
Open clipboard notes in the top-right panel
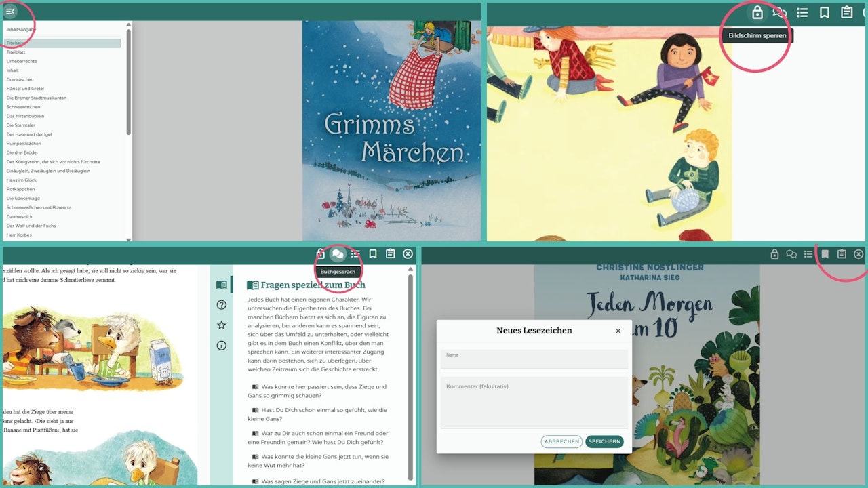(x=846, y=13)
